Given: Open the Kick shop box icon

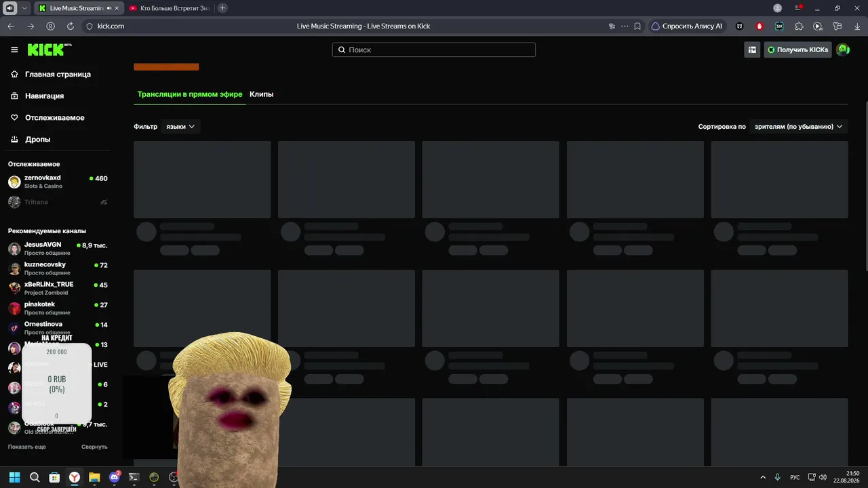Looking at the screenshot, I should pyautogui.click(x=752, y=49).
